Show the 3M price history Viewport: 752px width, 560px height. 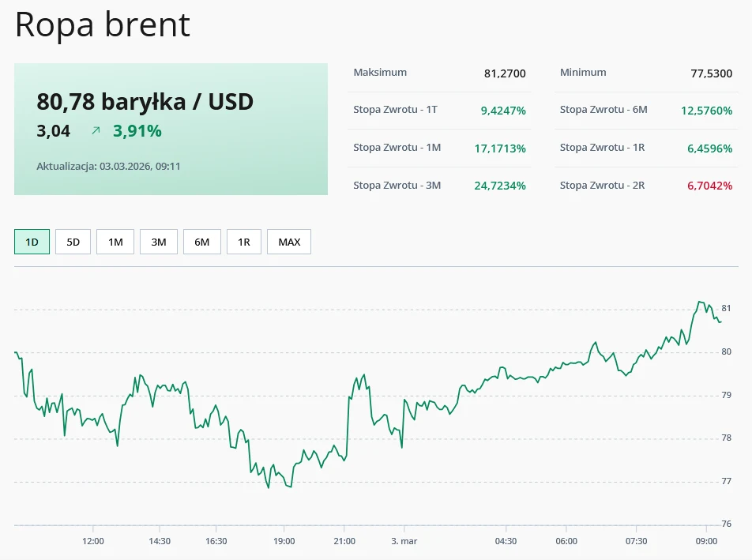(158, 242)
